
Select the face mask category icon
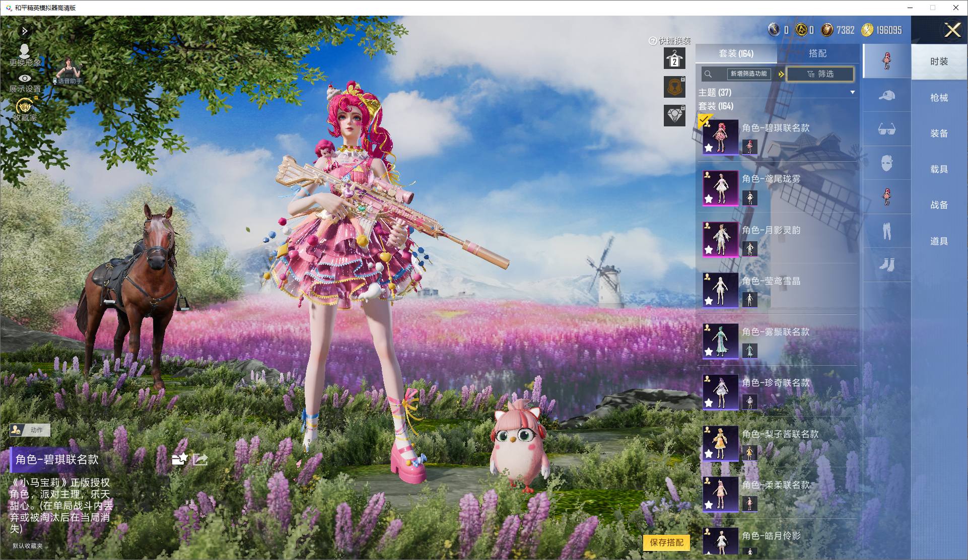click(887, 163)
